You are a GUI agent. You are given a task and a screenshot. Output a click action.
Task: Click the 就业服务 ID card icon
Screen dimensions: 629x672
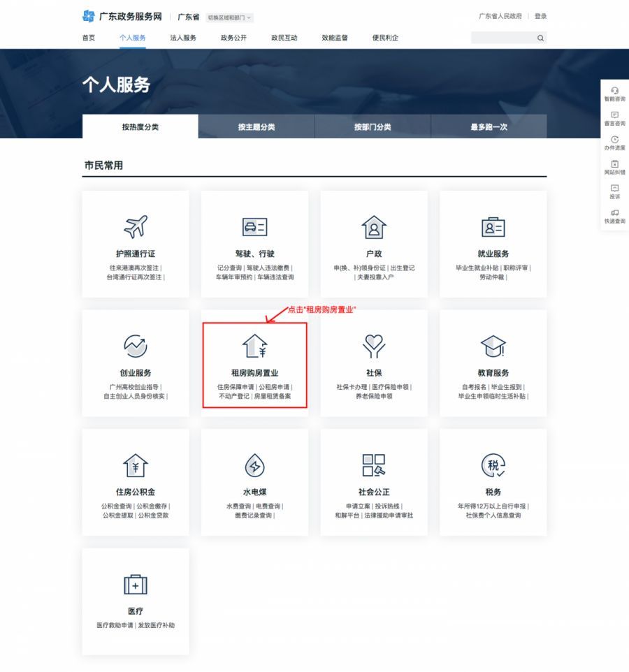point(493,227)
